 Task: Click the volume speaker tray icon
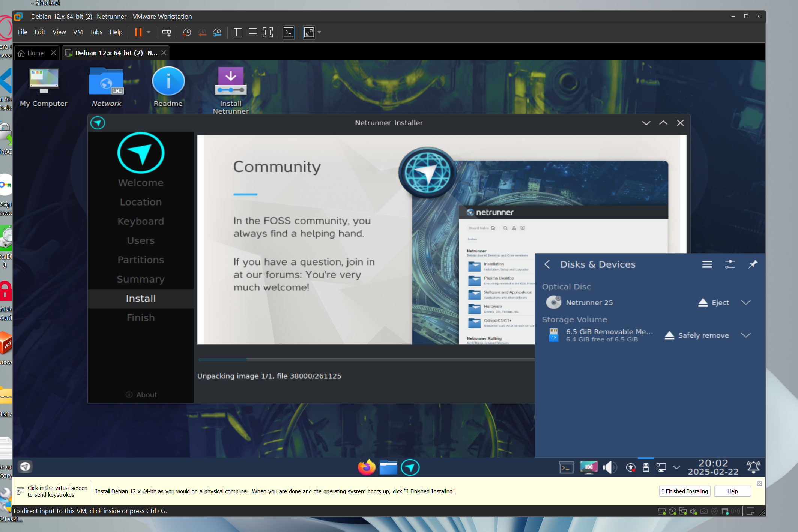(609, 467)
